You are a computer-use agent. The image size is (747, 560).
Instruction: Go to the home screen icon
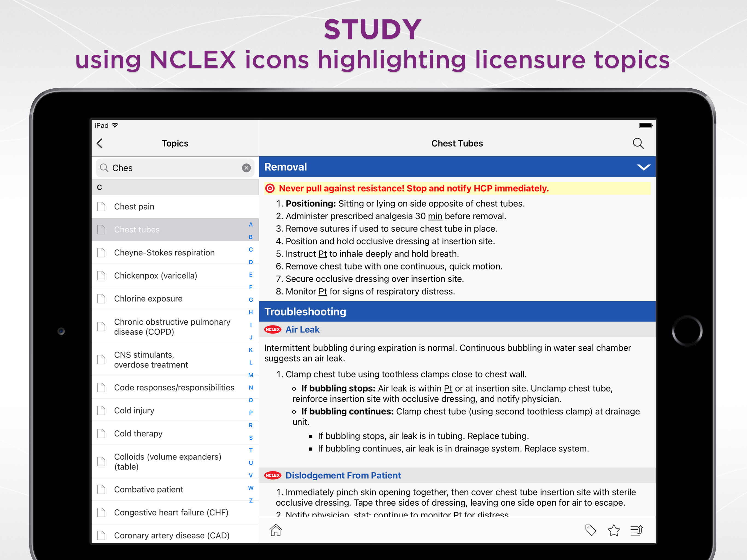point(276,530)
